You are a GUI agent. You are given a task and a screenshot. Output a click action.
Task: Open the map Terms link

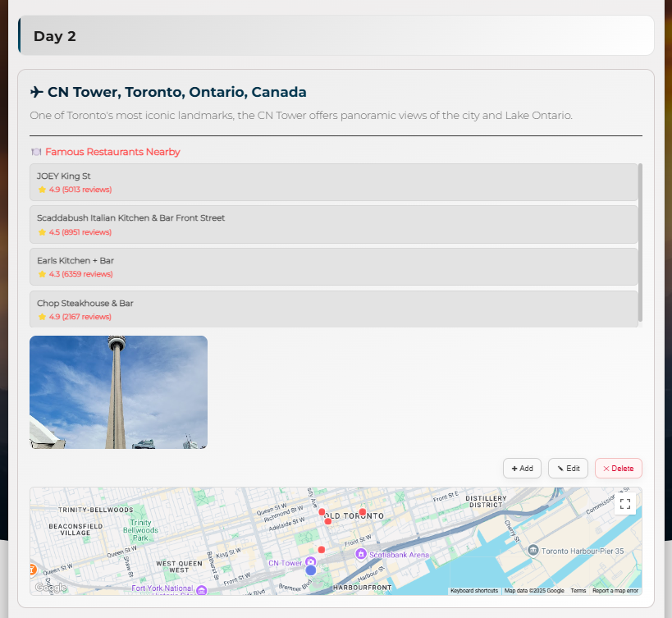pyautogui.click(x=578, y=591)
